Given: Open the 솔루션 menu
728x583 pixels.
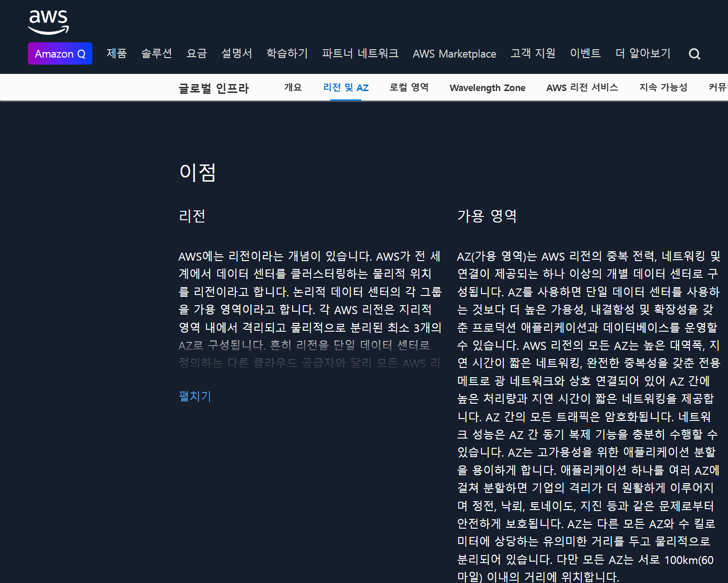Looking at the screenshot, I should coord(156,53).
